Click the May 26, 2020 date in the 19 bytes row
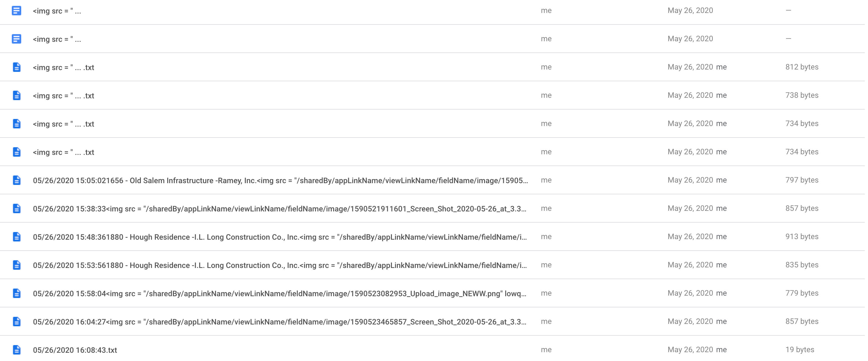Screen dimensions: 868x361 pos(690,350)
